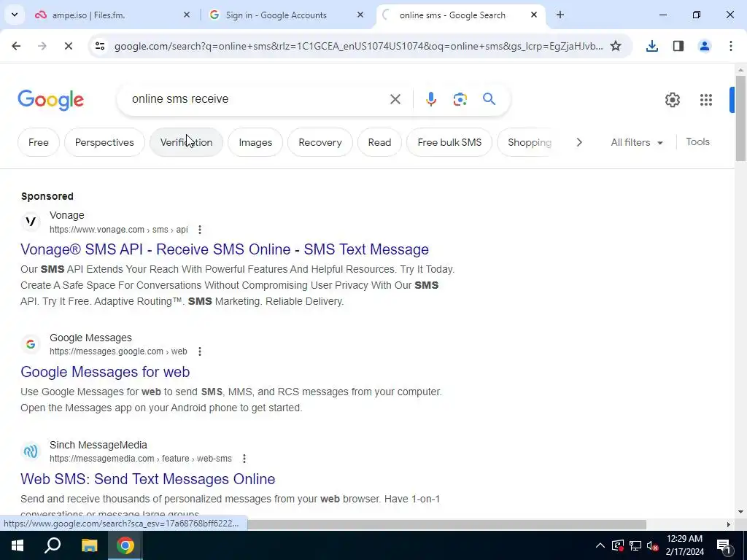Open Vonage SMS API Receive SMS Online link
Viewport: 747px width, 560px height.
225,249
